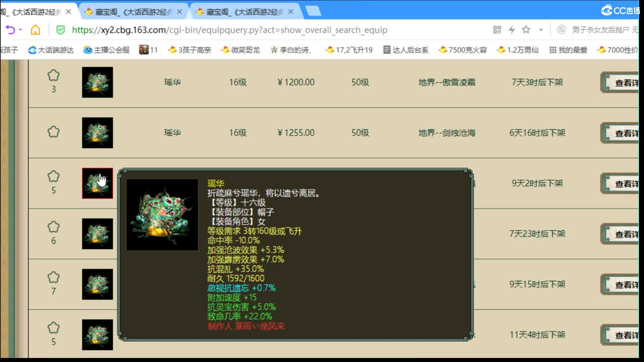The height and width of the screenshot is (362, 644).
Task: Click the lightning speed-mode icon
Action: coord(512,30)
